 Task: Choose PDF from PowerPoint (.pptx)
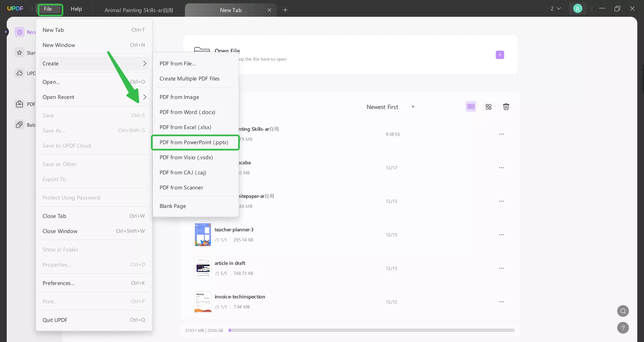coord(196,142)
